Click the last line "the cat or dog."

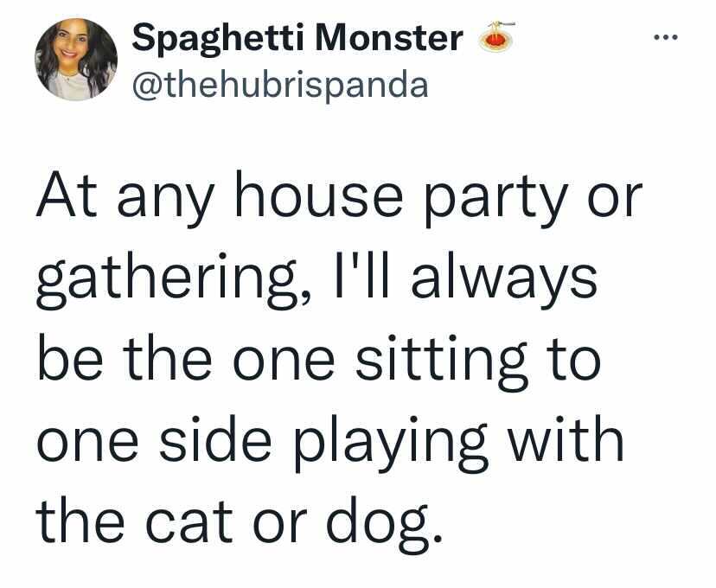(x=240, y=524)
